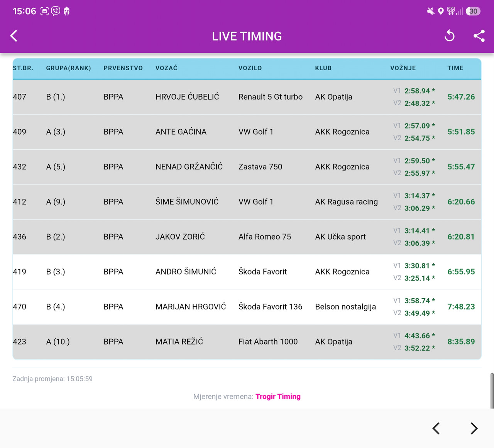Select driver JAKOV ZORIĆ
The width and height of the screenshot is (494, 448).
[x=180, y=237]
